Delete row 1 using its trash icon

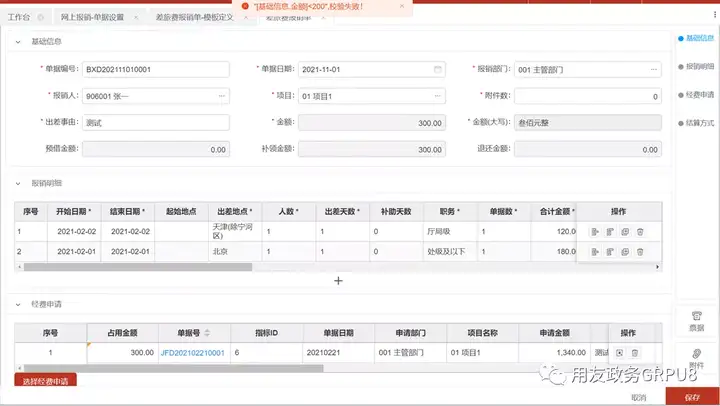click(x=640, y=232)
